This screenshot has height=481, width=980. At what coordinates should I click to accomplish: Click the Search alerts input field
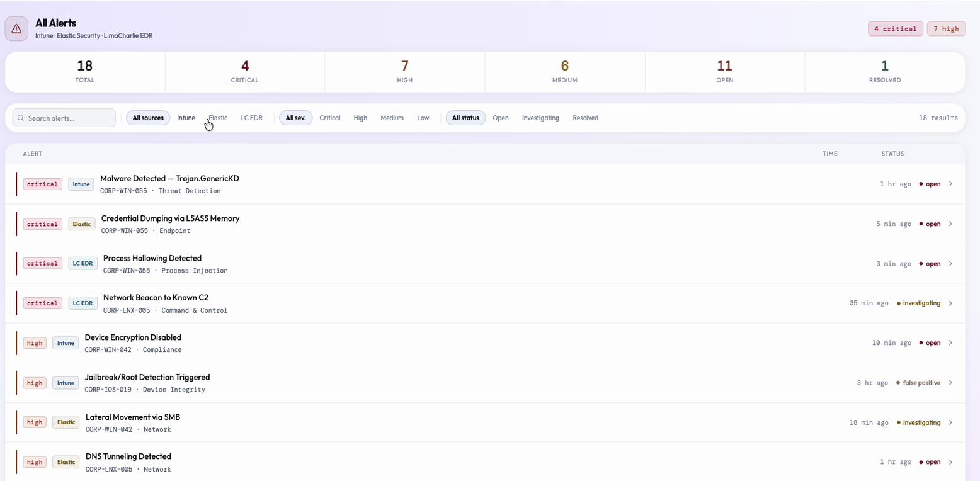point(64,118)
